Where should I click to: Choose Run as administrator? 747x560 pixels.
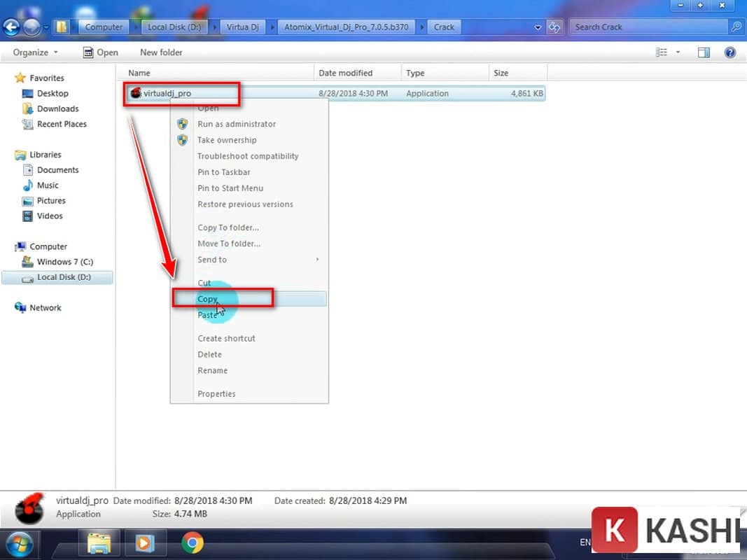(x=237, y=124)
